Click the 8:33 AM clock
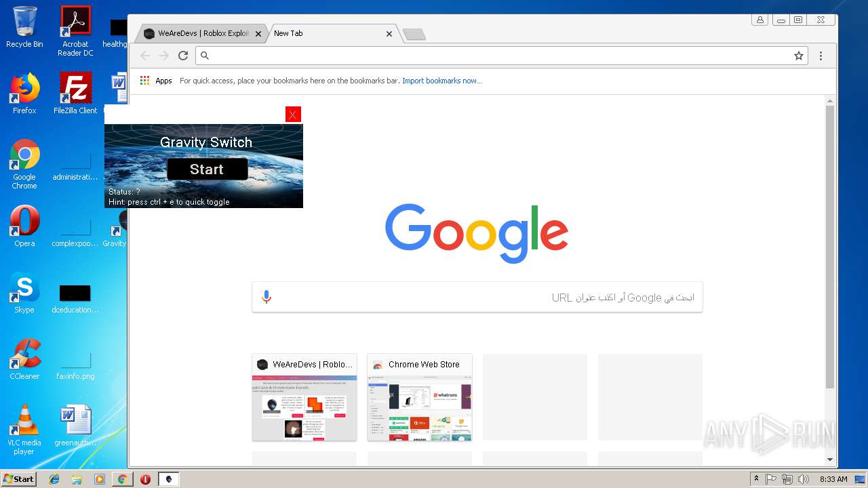Viewport: 868px width, 488px height. [x=833, y=479]
